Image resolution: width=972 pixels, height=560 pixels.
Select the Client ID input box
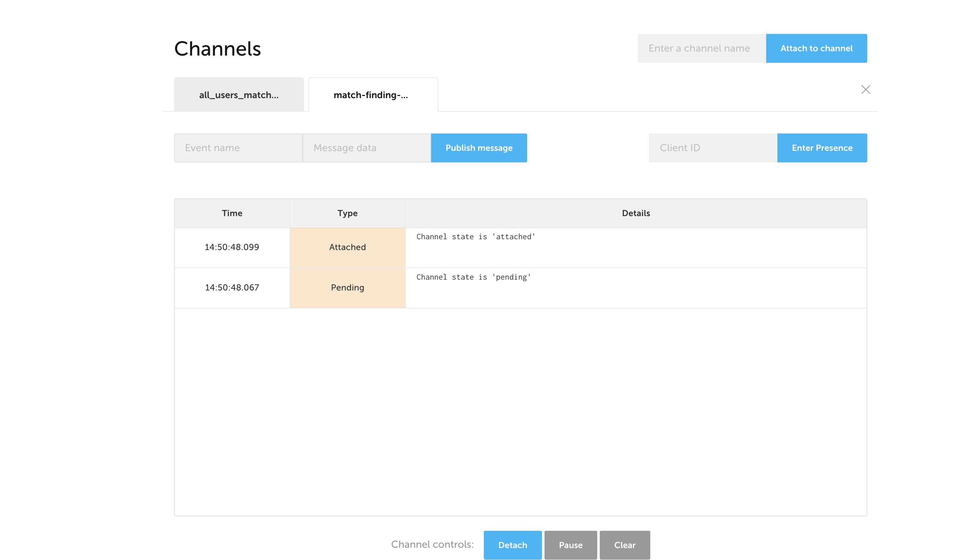coord(712,148)
